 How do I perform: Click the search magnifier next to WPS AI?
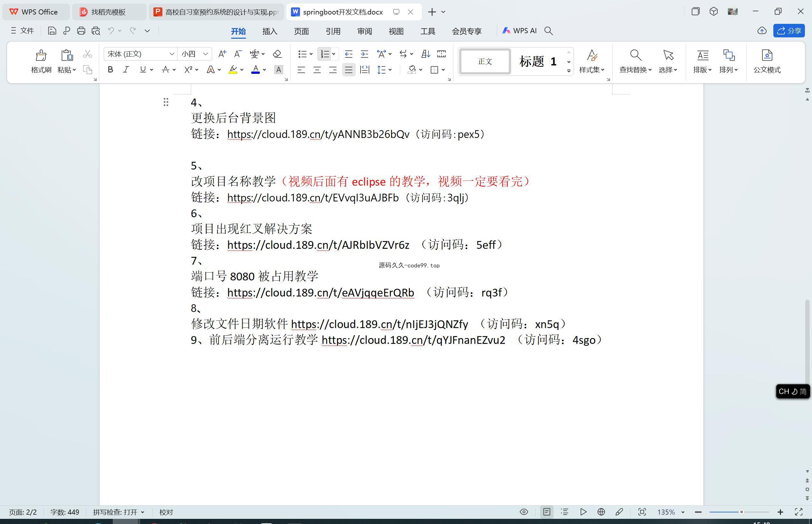point(548,31)
